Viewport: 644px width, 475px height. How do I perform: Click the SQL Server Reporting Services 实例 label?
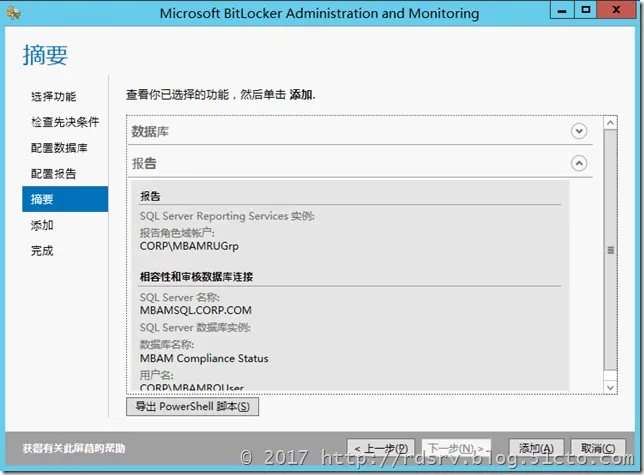227,216
